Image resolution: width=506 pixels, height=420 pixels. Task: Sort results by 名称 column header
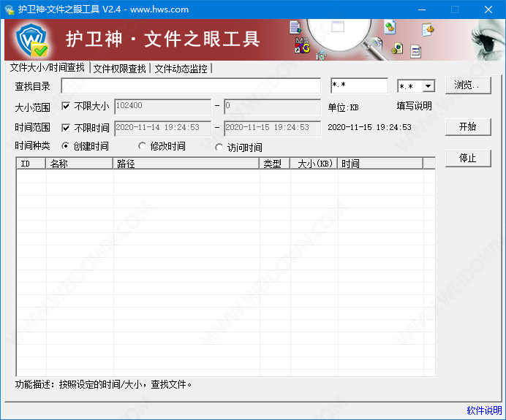coord(80,164)
